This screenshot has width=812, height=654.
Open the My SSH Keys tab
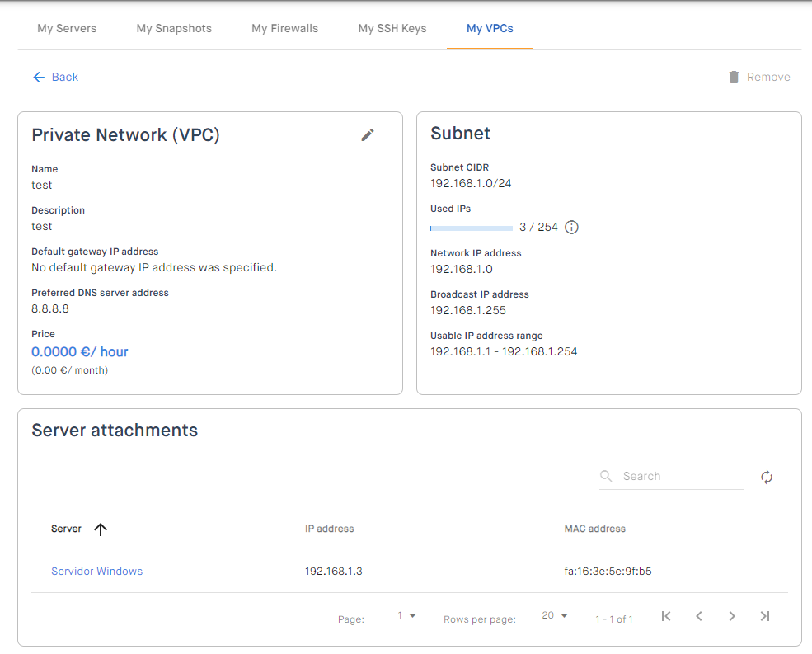tap(392, 29)
